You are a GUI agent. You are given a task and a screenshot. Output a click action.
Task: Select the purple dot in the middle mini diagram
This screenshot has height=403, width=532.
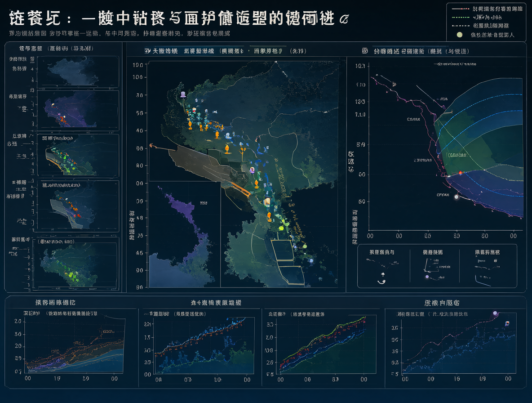pyautogui.click(x=427, y=277)
